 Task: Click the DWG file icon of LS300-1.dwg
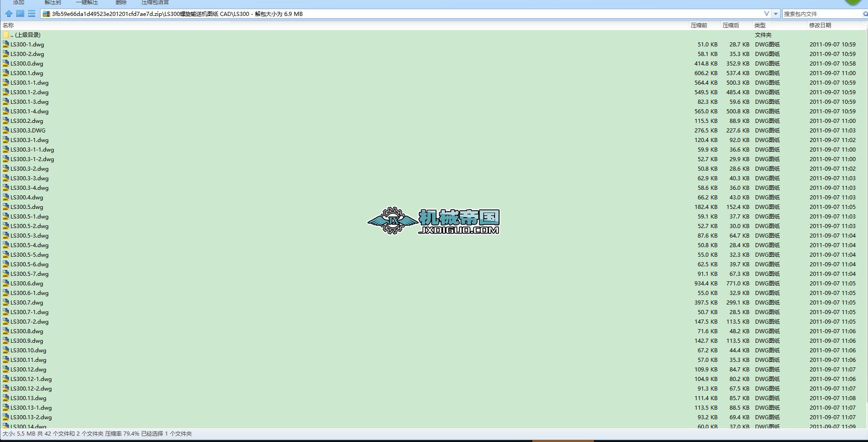click(x=5, y=45)
